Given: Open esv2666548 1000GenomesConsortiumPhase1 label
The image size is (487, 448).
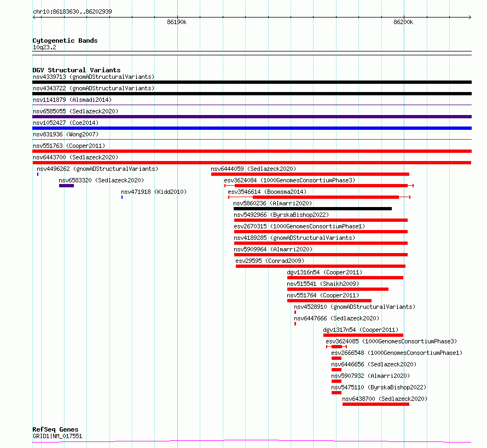Looking at the screenshot, I should [397, 353].
